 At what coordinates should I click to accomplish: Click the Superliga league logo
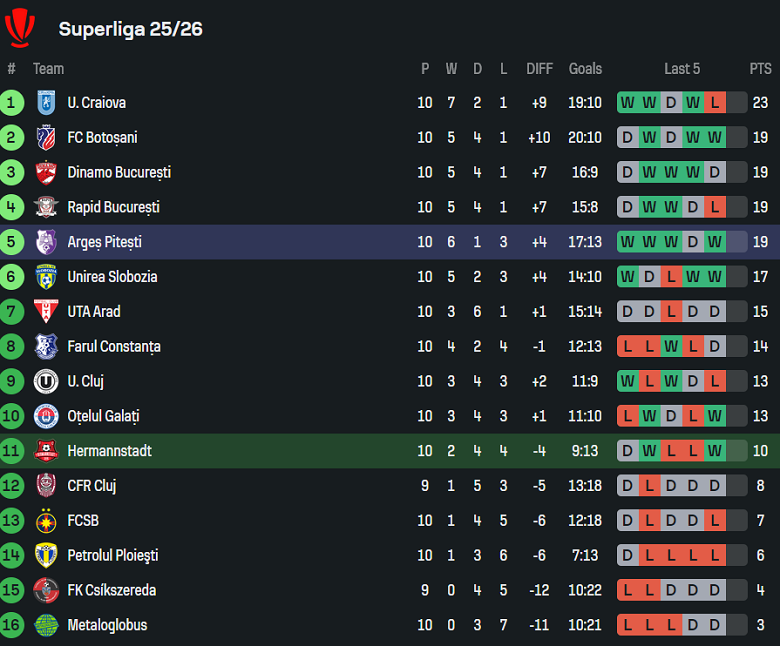[20, 28]
